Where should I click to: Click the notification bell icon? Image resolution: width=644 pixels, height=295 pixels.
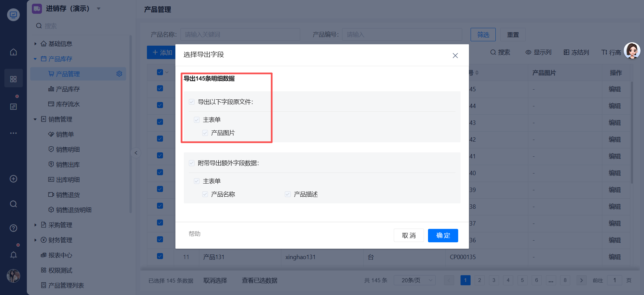[x=13, y=255]
